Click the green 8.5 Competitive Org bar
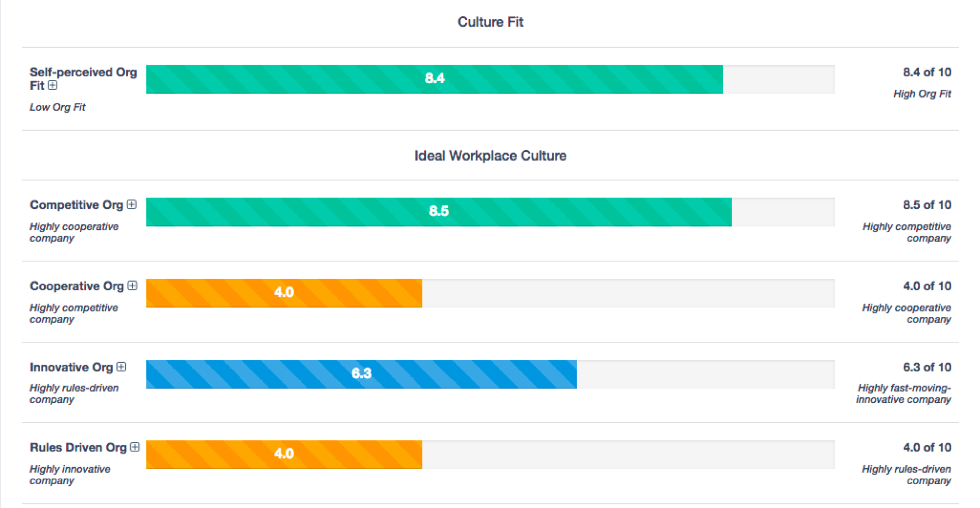 coord(439,212)
